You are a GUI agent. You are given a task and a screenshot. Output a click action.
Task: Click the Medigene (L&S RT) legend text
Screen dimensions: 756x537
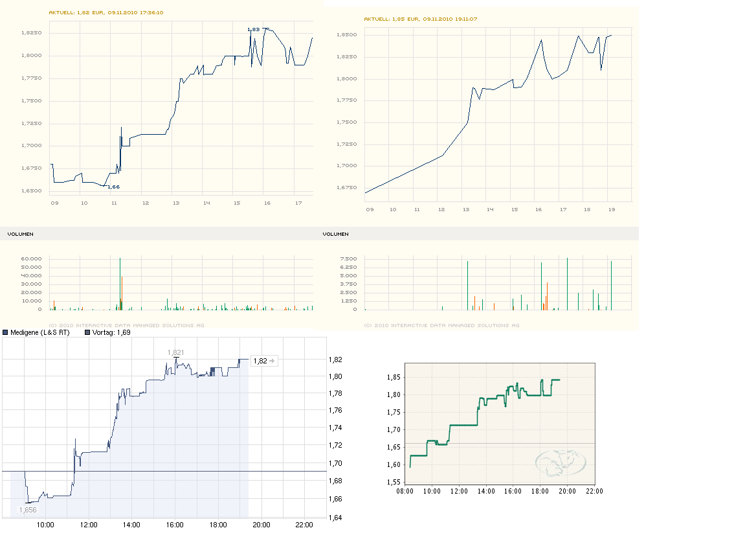pyautogui.click(x=40, y=332)
